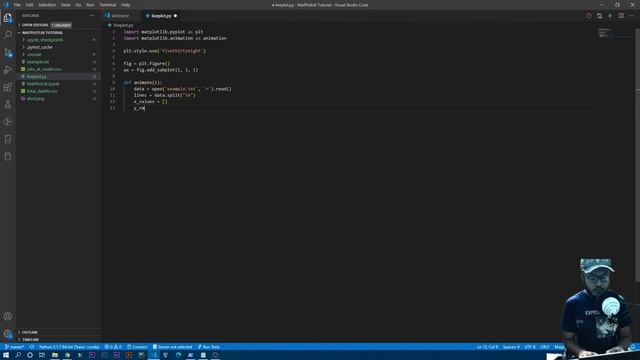Expand the .ipynb_checkpoints folder
Screen dimensions: 640x360
45,40
